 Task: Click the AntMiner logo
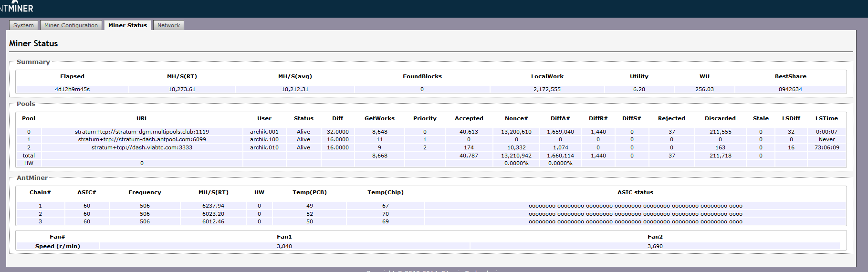17,7
